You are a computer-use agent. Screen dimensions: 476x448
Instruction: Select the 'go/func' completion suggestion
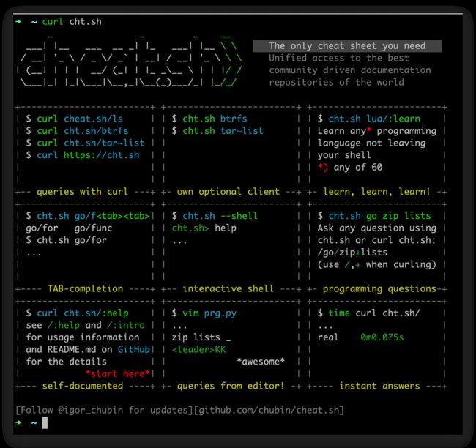pos(93,228)
